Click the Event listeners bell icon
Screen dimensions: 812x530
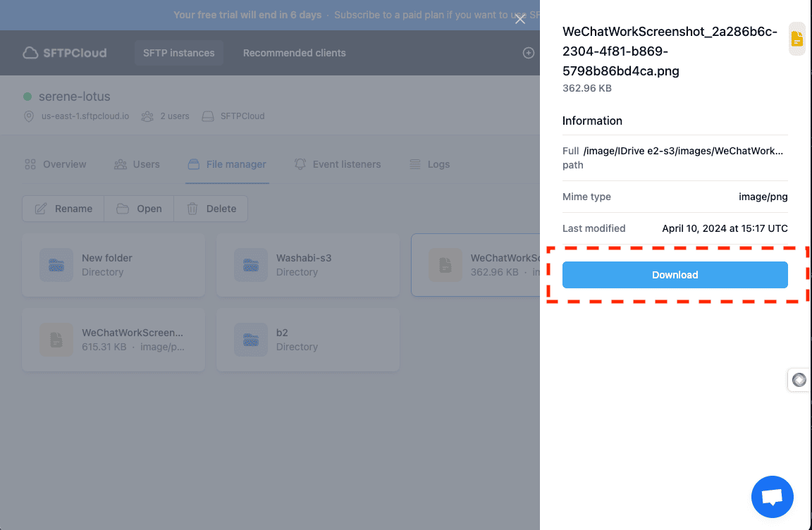(300, 164)
